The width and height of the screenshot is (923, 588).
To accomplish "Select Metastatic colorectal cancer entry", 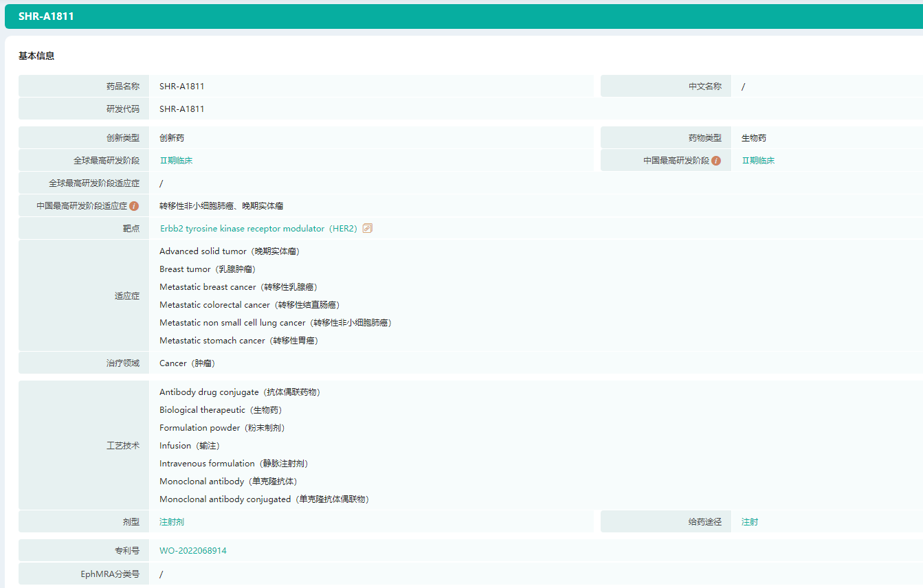I will point(250,305).
